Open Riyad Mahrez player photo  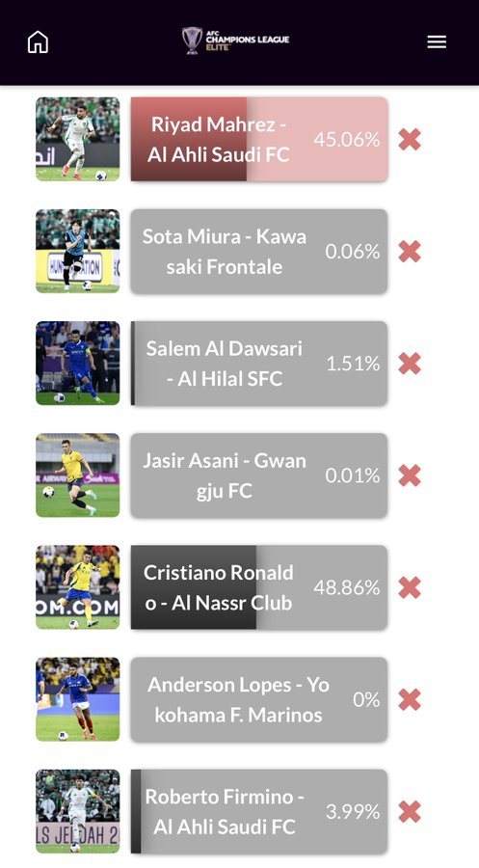click(77, 139)
